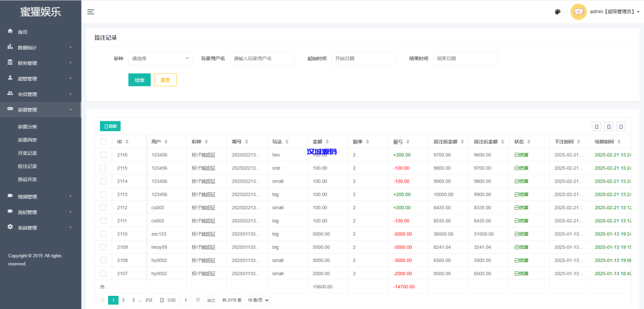This screenshot has height=309, width=644.
Task: Open the 彩种 请选择 dropdown
Action: 160,58
